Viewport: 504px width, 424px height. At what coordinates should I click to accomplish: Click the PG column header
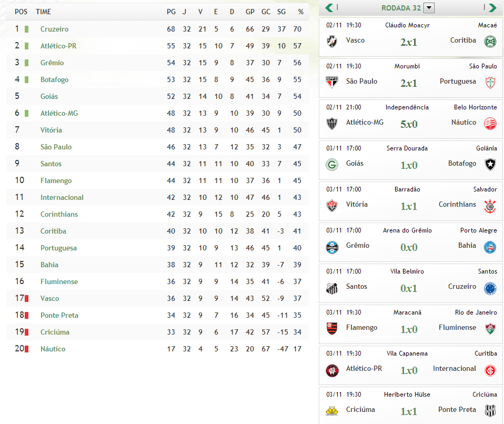pyautogui.click(x=171, y=12)
